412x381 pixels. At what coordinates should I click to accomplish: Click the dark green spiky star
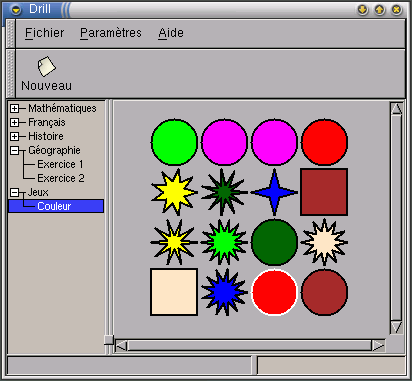[x=224, y=192]
